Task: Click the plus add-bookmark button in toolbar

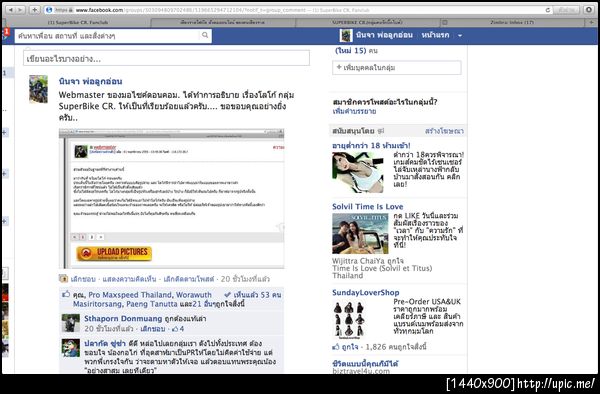Action: tap(35, 10)
